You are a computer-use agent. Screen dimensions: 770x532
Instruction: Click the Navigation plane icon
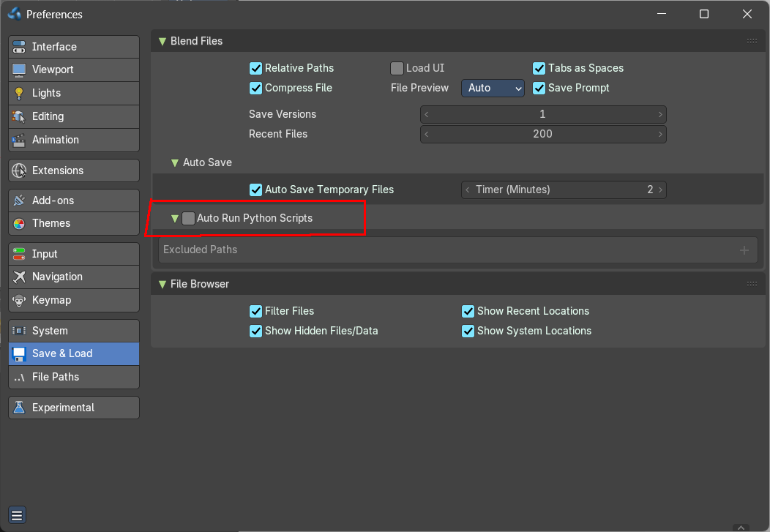(x=18, y=277)
